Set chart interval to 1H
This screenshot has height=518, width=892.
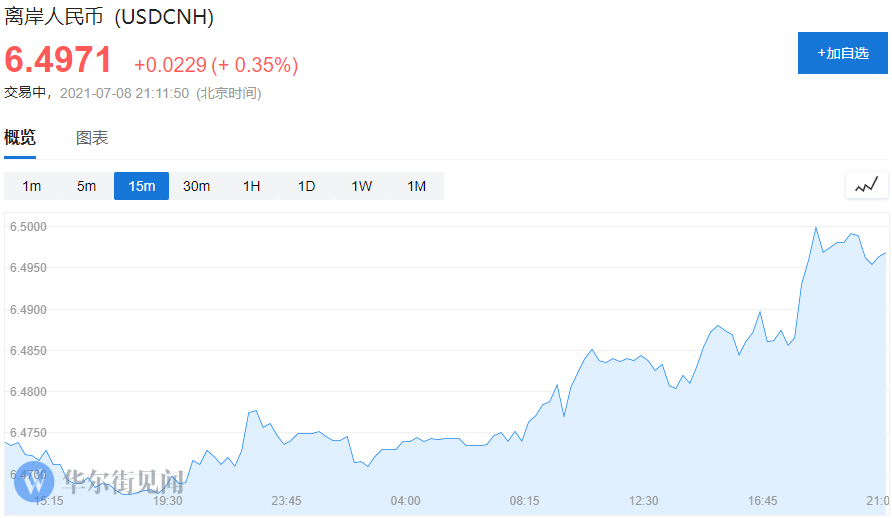click(x=251, y=186)
